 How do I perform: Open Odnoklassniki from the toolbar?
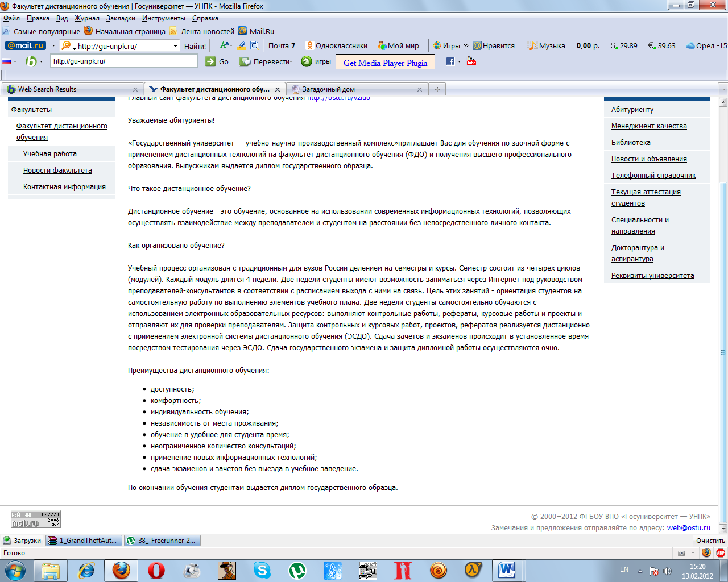pos(337,45)
